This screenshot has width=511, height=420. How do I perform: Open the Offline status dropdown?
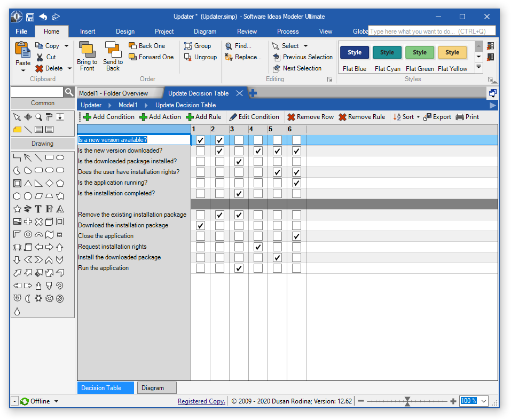click(x=57, y=401)
